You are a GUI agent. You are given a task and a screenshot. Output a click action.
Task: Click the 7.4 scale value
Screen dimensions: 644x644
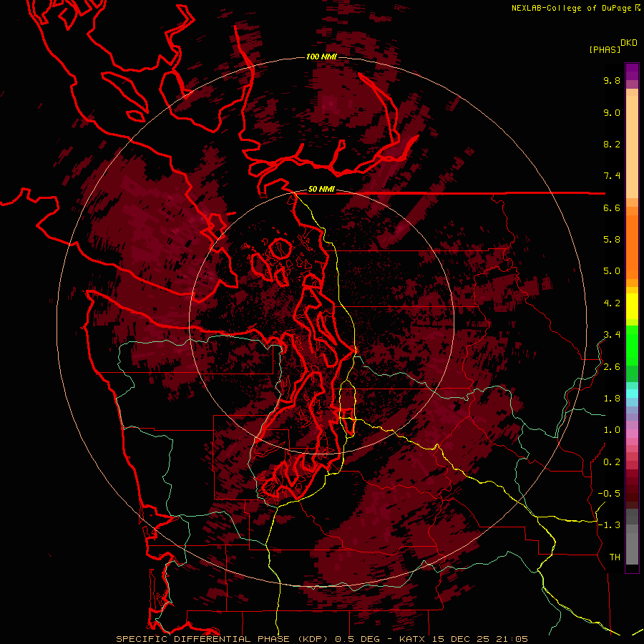pyautogui.click(x=612, y=176)
